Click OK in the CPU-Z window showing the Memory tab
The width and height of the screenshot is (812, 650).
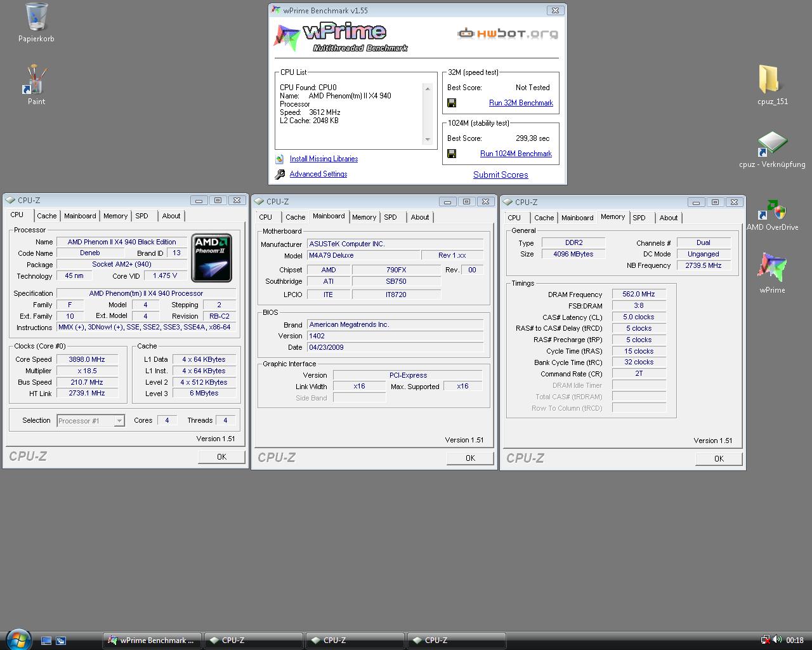click(719, 458)
